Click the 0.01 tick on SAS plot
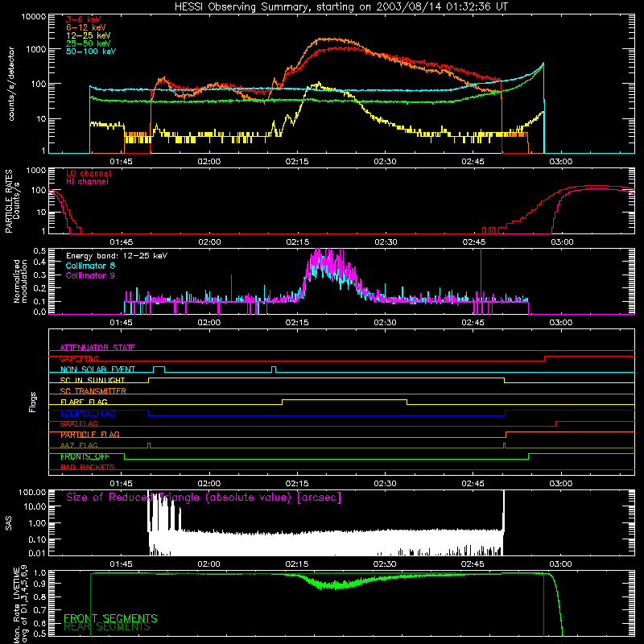The width and height of the screenshot is (644, 644). (x=37, y=553)
